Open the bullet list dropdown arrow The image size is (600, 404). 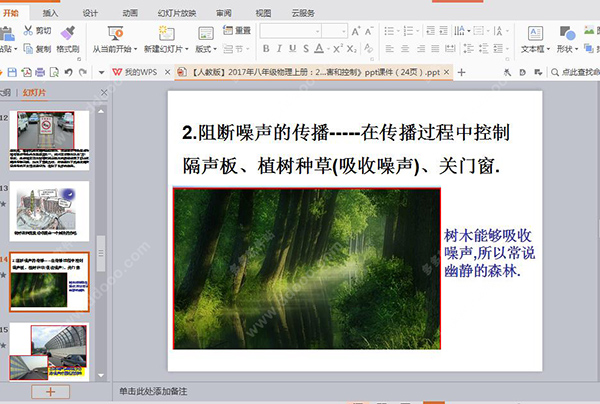tap(398, 31)
